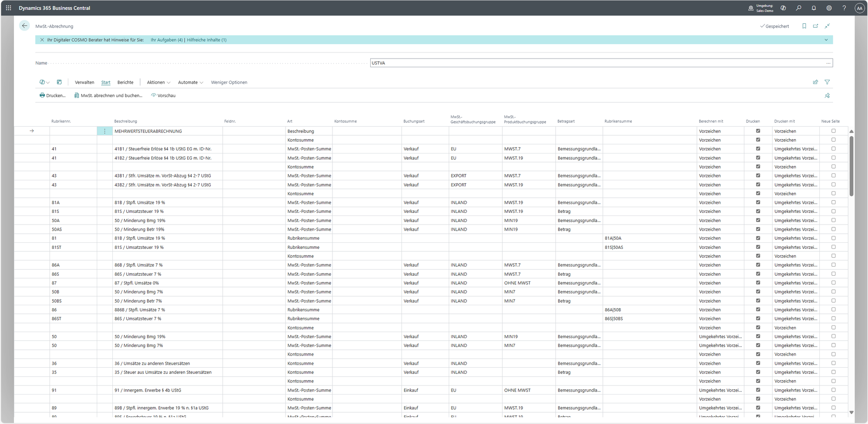The image size is (868, 424).
Task: Open the app launcher waffle menu
Action: (9, 8)
